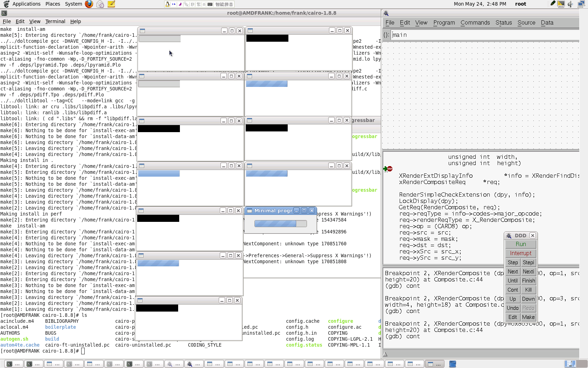Click progress bar in Minimal progr window
This screenshot has height=368, width=588.
280,224
